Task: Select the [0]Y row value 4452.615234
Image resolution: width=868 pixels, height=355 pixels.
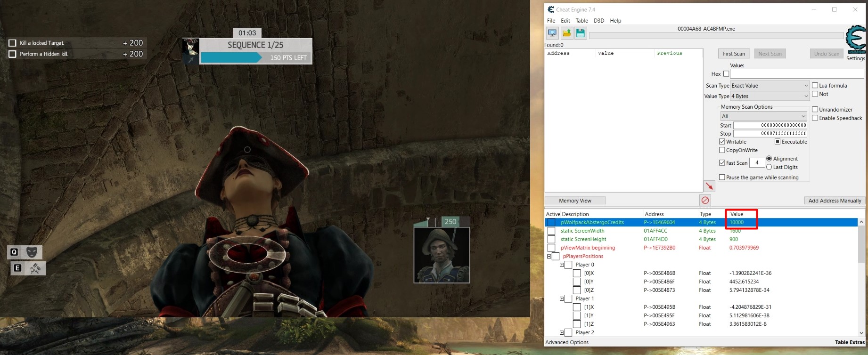Action: coord(744,282)
